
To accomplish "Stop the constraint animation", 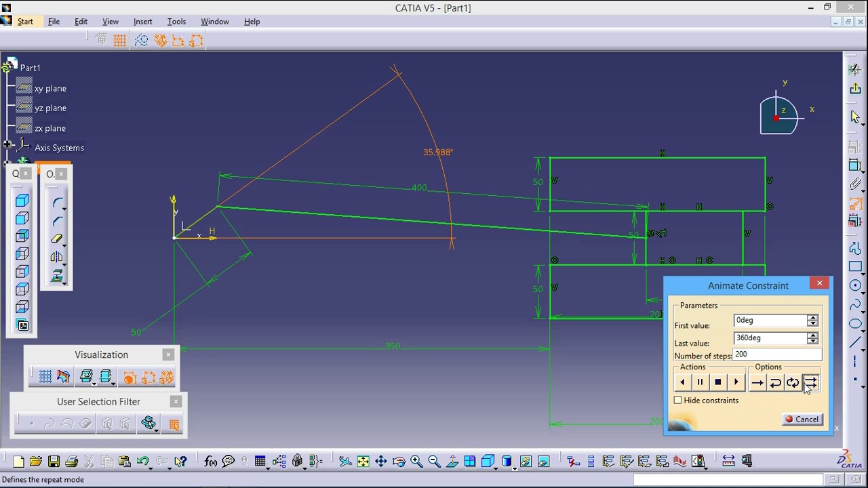I will point(718,383).
